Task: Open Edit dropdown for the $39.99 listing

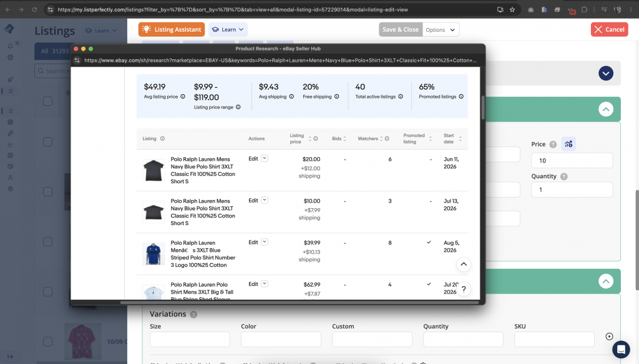Action: click(265, 242)
